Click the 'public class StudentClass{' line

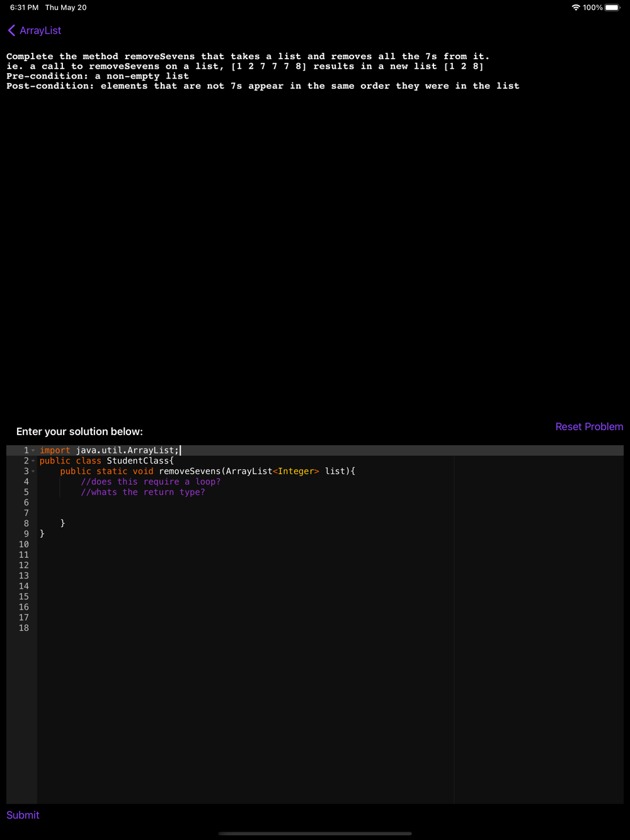[106, 461]
